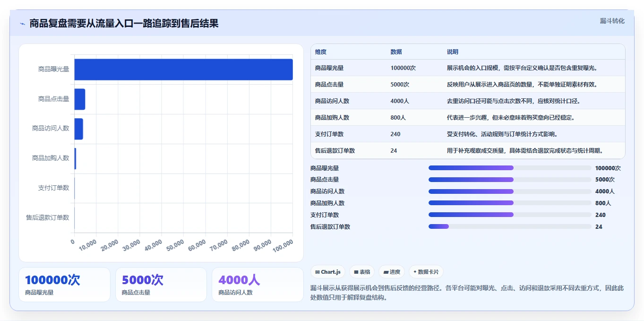Image resolution: width=644 pixels, height=321 pixels.
Task: Click the 支付订单数 cell in the table
Action: click(329, 134)
